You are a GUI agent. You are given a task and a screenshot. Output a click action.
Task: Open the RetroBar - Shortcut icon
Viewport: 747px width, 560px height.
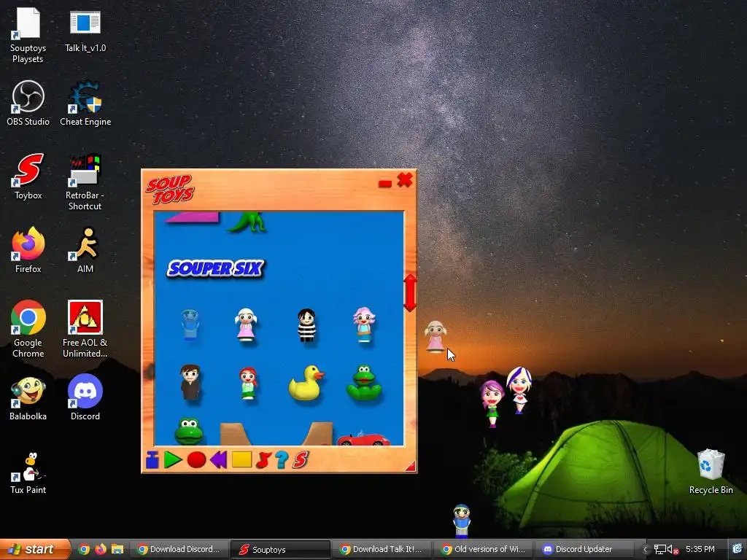pos(85,182)
